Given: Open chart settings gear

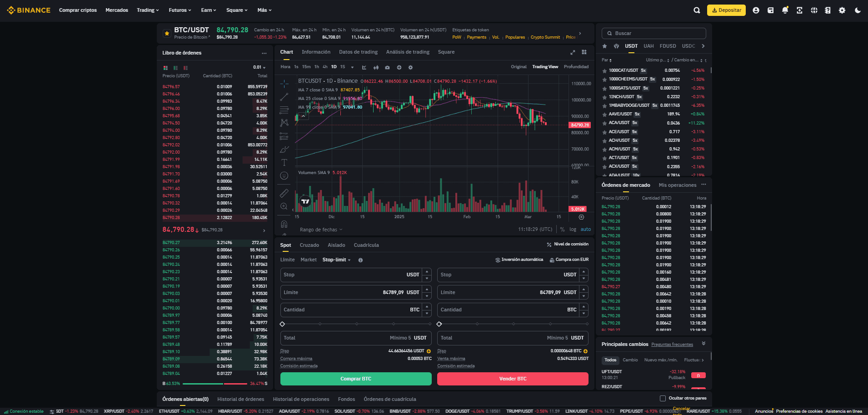Looking at the screenshot, I should coord(410,67).
